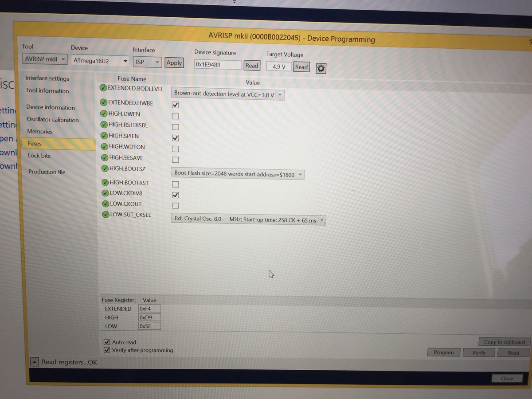Click the Fuse Name column header
532x399 pixels.
[132, 79]
